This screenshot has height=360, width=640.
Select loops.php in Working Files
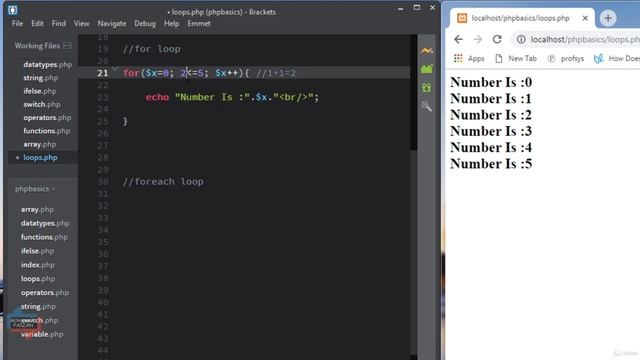tap(40, 157)
